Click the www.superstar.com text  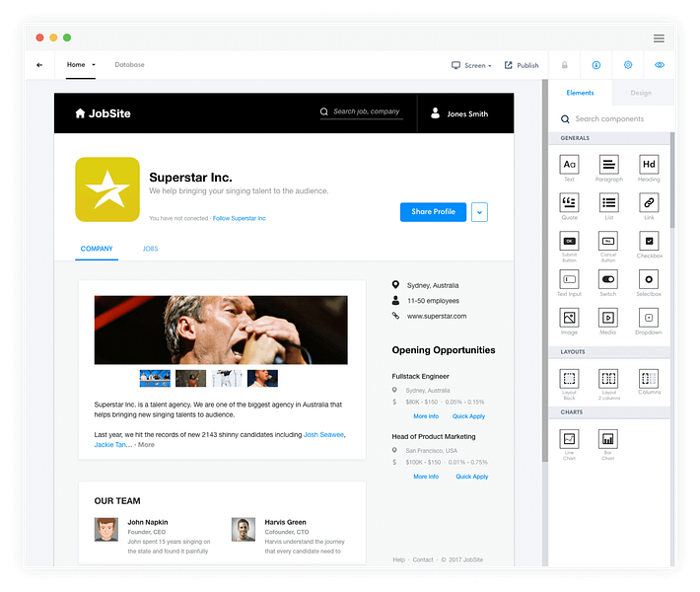point(437,317)
